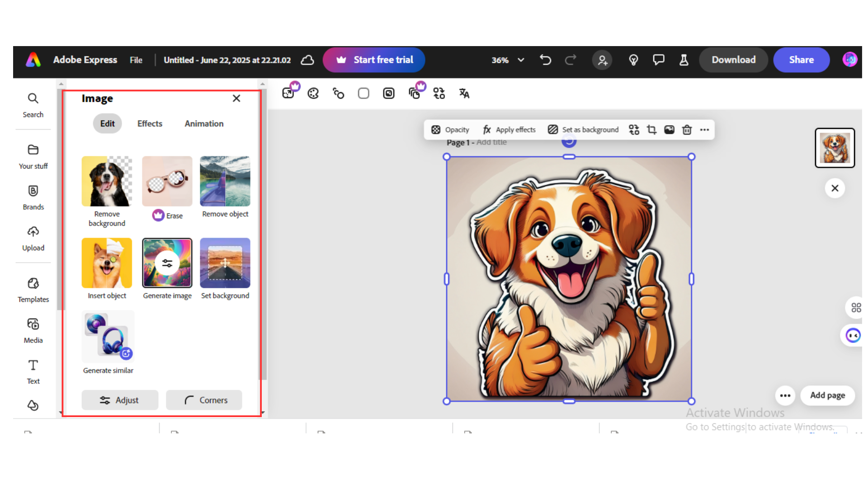Switch to the Effects tab
Image resolution: width=868 pixels, height=488 pixels.
[150, 123]
